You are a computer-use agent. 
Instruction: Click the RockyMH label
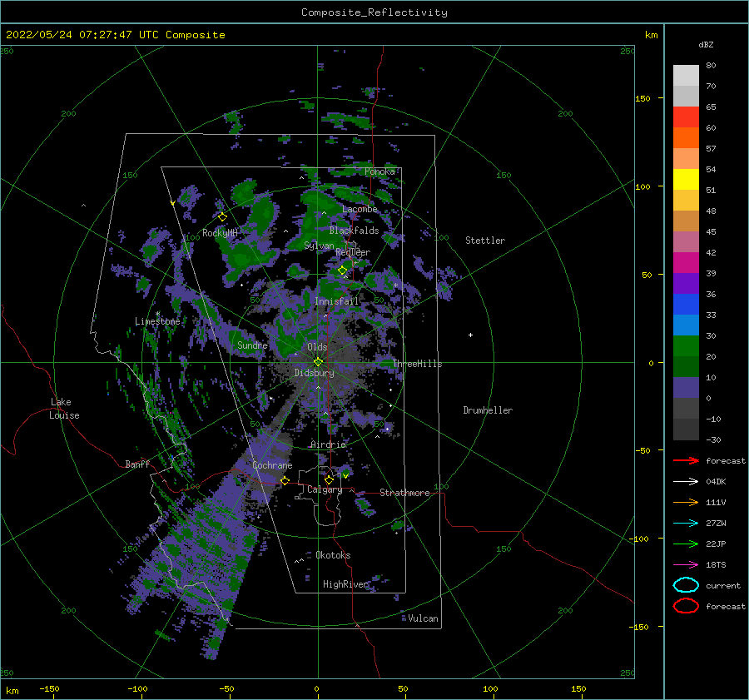pyautogui.click(x=220, y=234)
